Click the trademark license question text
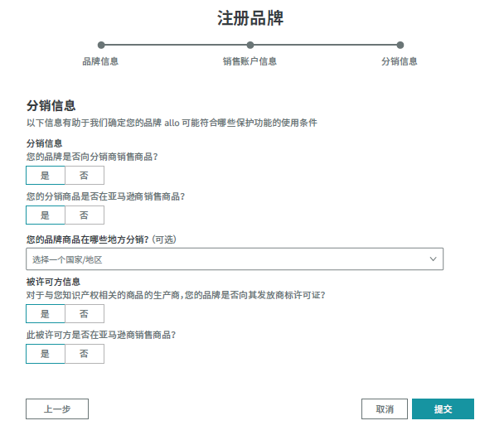The width and height of the screenshot is (504, 440). pyautogui.click(x=176, y=295)
